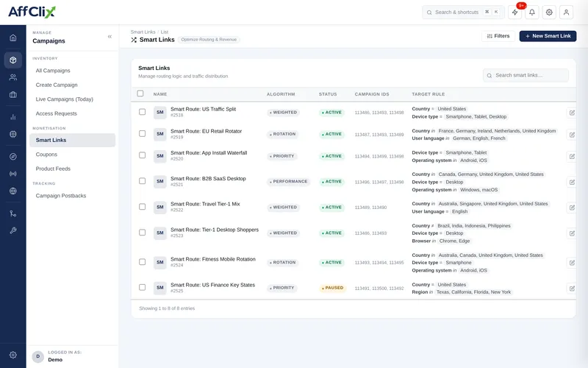
Task: Open the notifications bell icon
Action: tap(531, 13)
